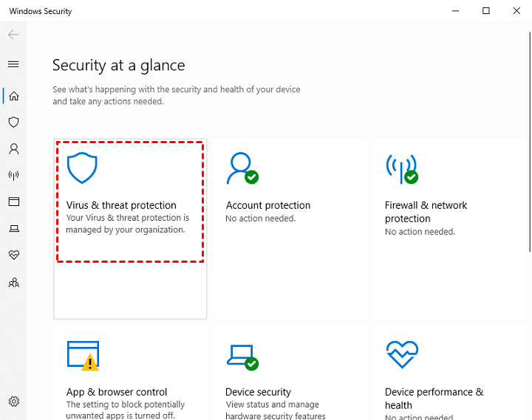532x420 pixels.
Task: Open Settings gear in the sidebar
Action: (13, 402)
